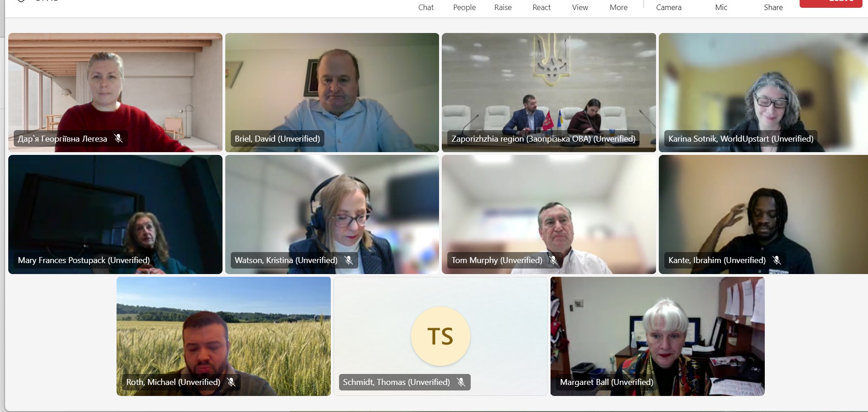Screen dimensions: 868x412
Task: Click the name label "Tom Murphy (Unverified)"
Action: click(x=496, y=260)
